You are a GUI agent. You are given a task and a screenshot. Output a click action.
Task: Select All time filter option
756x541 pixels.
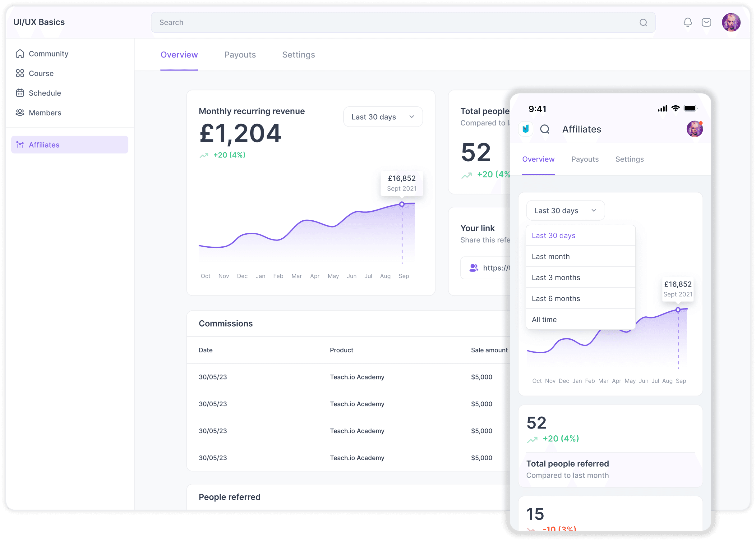[x=543, y=319]
